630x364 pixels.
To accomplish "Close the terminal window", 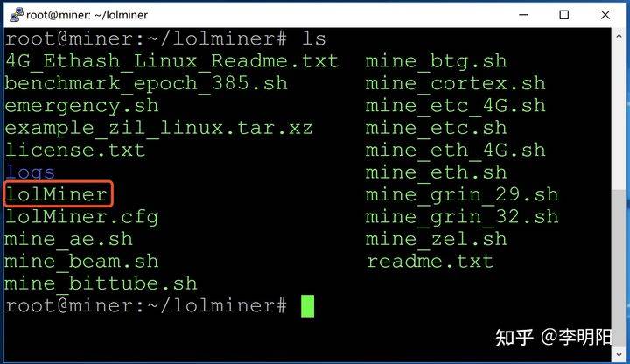I will [x=605, y=15].
